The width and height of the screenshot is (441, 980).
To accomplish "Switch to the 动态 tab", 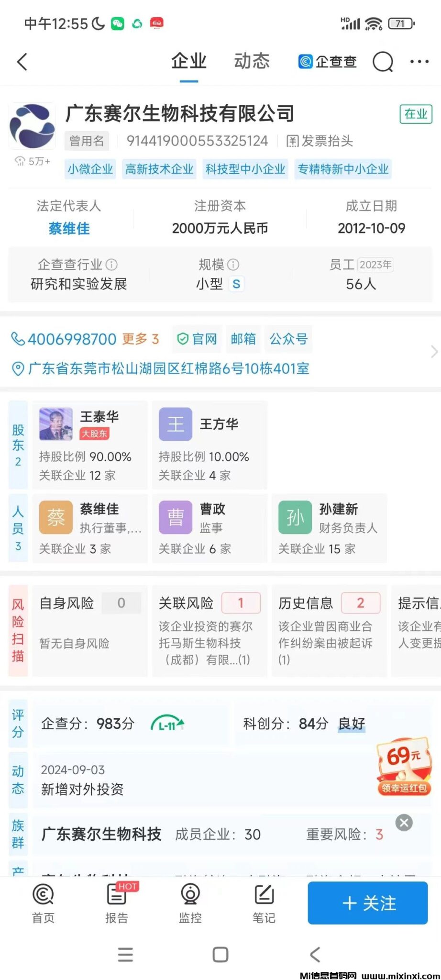I will (x=252, y=62).
